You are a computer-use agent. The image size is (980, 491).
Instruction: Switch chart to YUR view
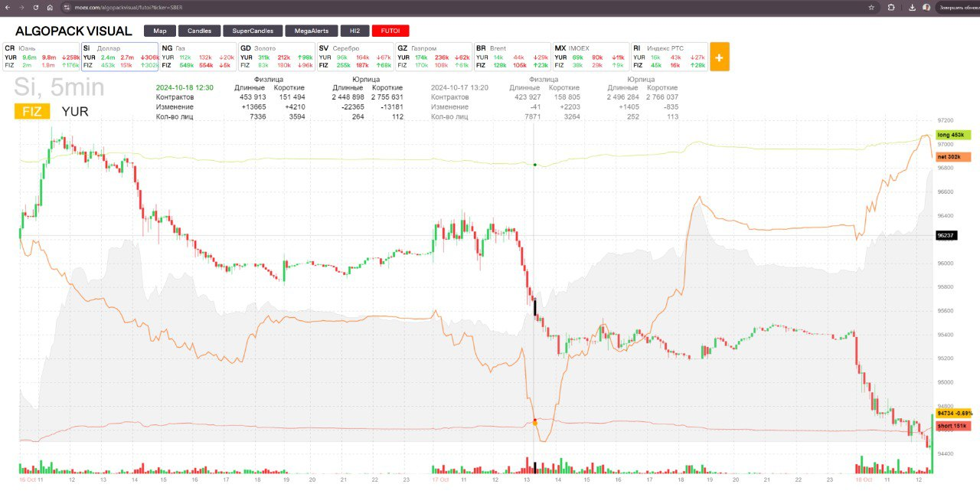coord(74,112)
